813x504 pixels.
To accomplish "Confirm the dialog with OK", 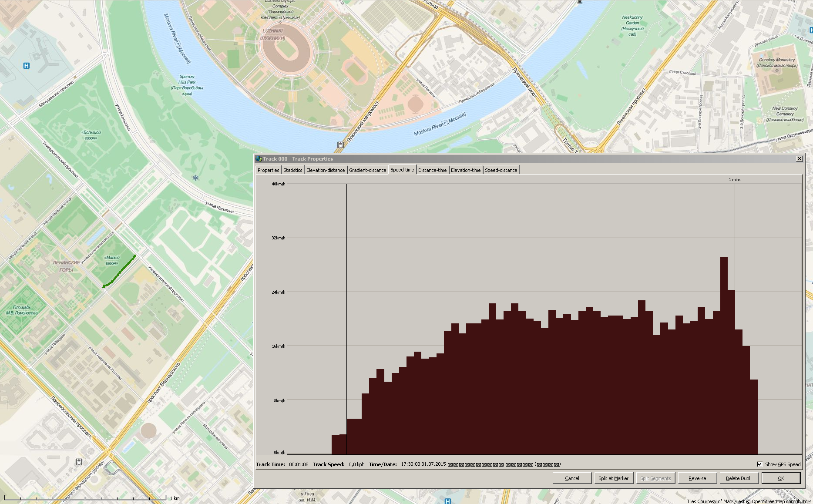I will click(x=780, y=478).
